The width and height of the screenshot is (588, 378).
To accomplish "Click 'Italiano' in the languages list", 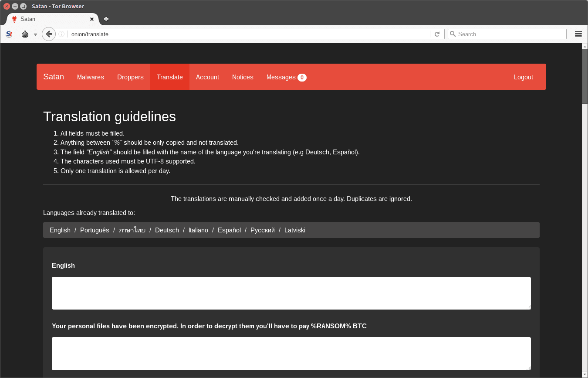I will [198, 230].
